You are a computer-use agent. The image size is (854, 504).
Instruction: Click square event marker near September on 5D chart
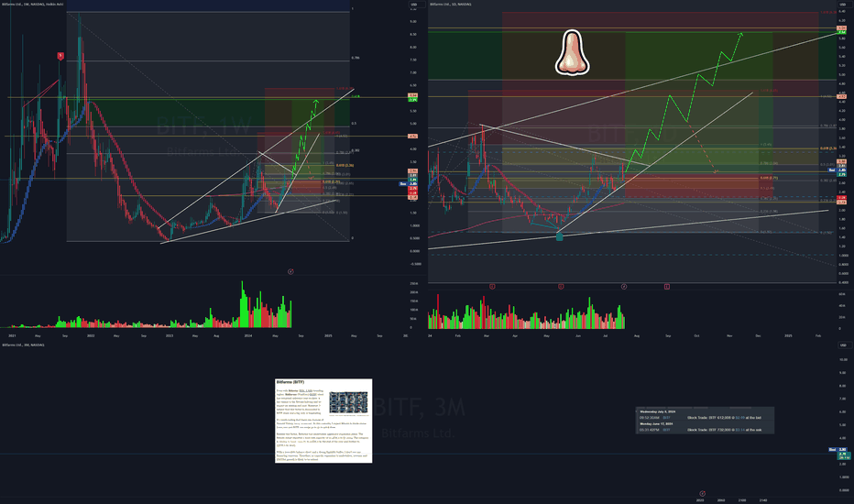click(667, 286)
